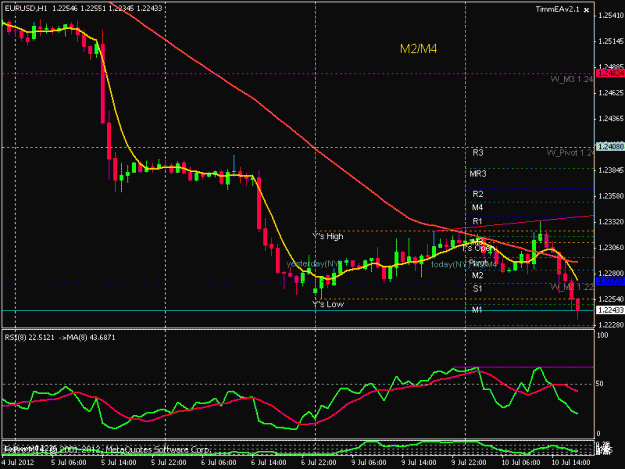Image resolution: width=625 pixels, height=469 pixels.
Task: Click the EURUSD,H1 chart title text
Action: 26,8
